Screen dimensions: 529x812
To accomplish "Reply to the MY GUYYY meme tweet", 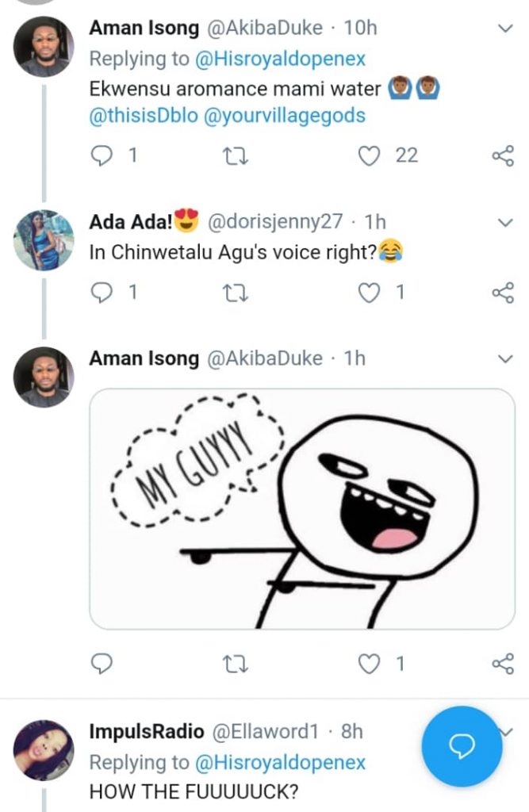I will click(x=102, y=663).
